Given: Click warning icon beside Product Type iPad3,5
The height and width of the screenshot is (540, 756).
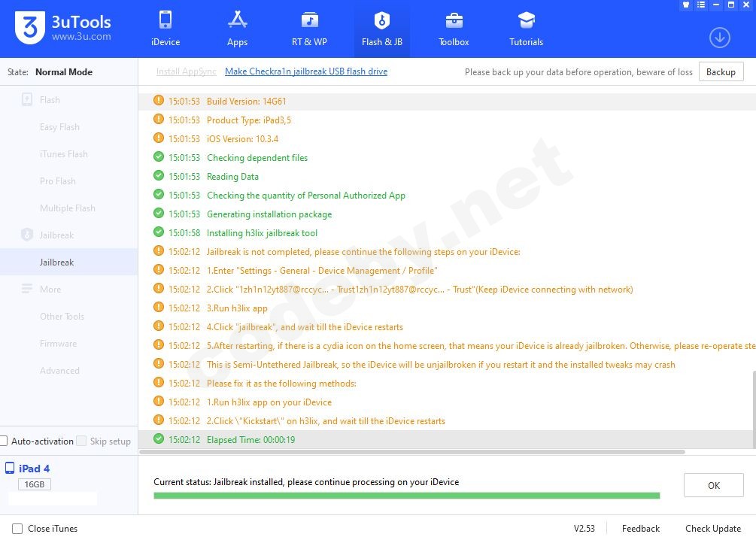Looking at the screenshot, I should (158, 119).
